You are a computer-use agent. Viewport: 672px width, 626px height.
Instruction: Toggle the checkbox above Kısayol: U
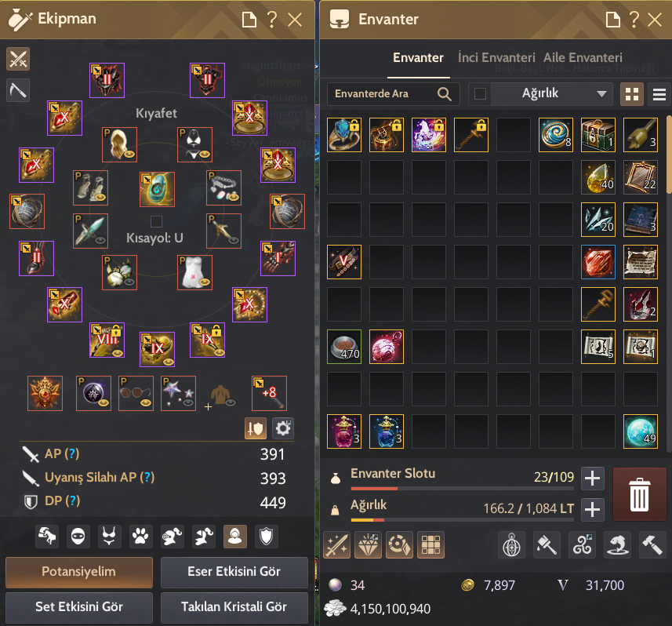coord(156,222)
